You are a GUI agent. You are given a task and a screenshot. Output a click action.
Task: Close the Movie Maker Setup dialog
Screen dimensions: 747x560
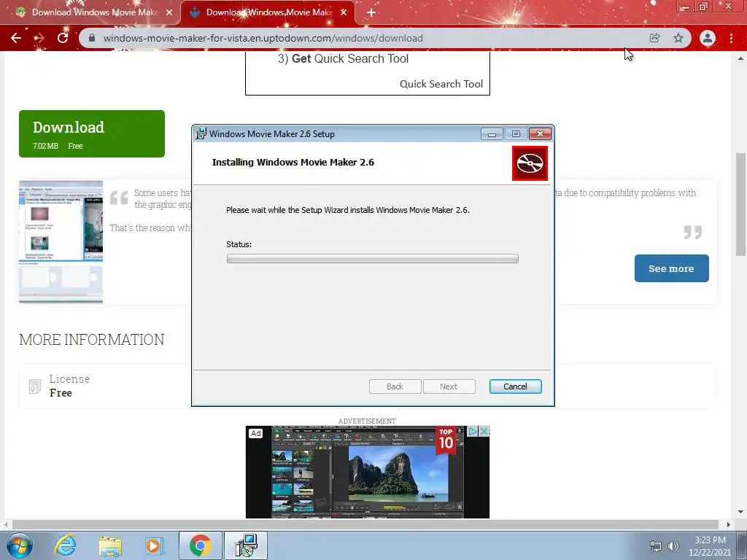(541, 134)
